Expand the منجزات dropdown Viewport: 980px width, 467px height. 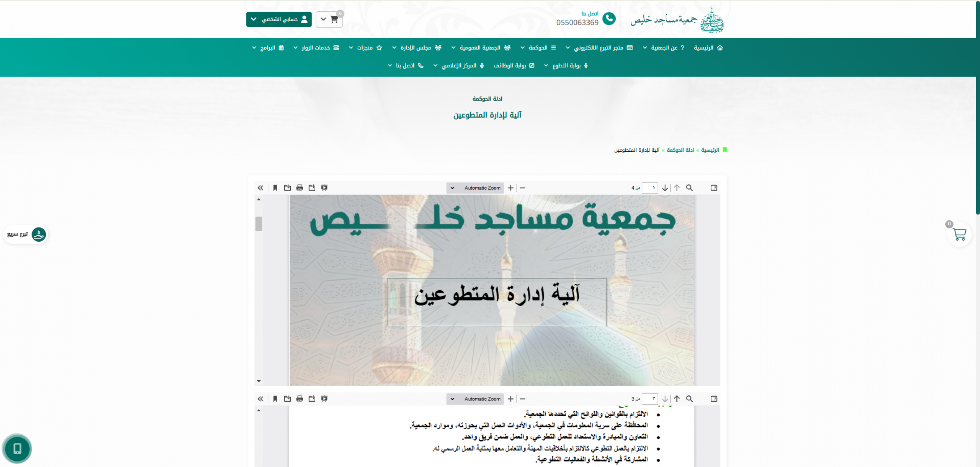365,48
